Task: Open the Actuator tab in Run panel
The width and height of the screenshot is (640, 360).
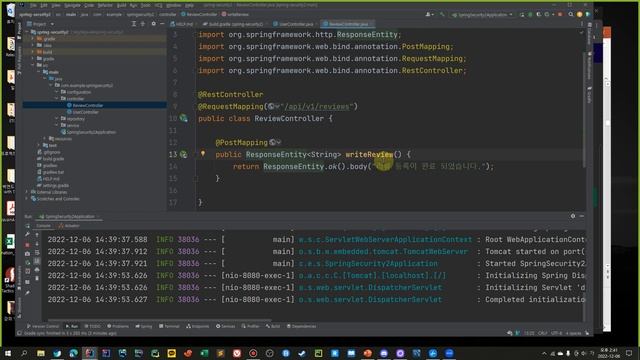Action: point(69,226)
